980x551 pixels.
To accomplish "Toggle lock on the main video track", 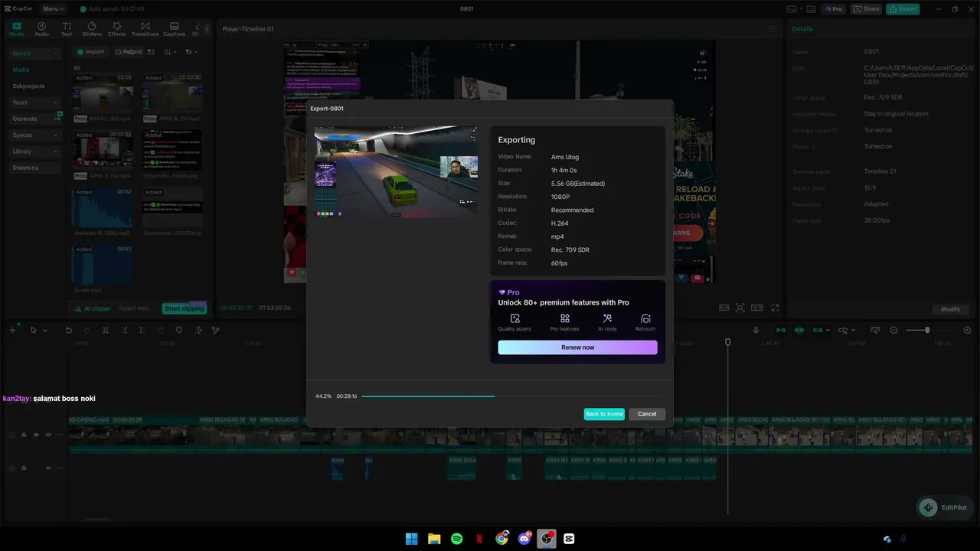I will click(24, 435).
